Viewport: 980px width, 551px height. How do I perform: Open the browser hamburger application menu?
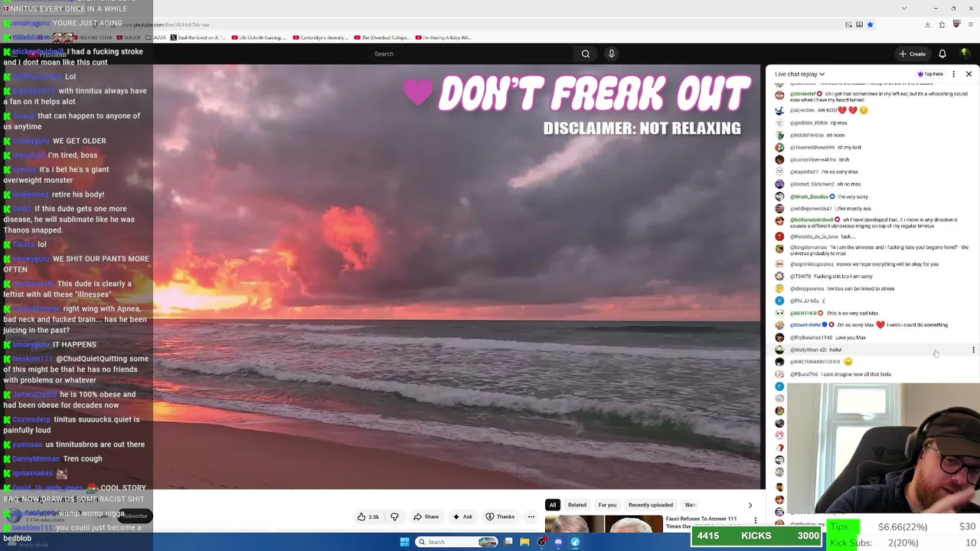pos(970,24)
